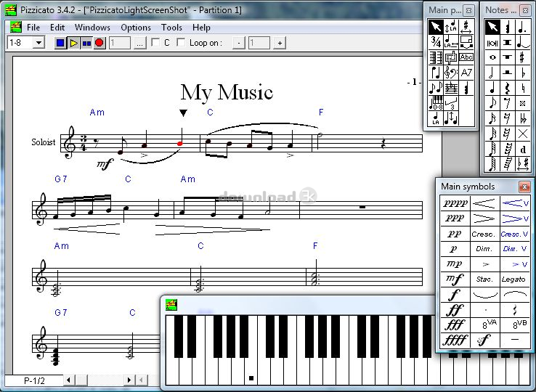Viewport: 536px width, 392px height.
Task: Choose the 3/4 time signature tool
Action: [436, 41]
